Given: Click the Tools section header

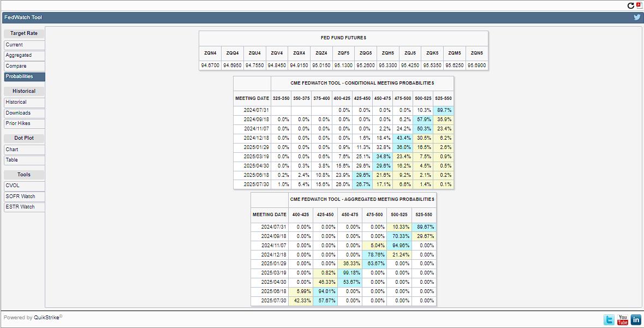Looking at the screenshot, I should [x=24, y=175].
